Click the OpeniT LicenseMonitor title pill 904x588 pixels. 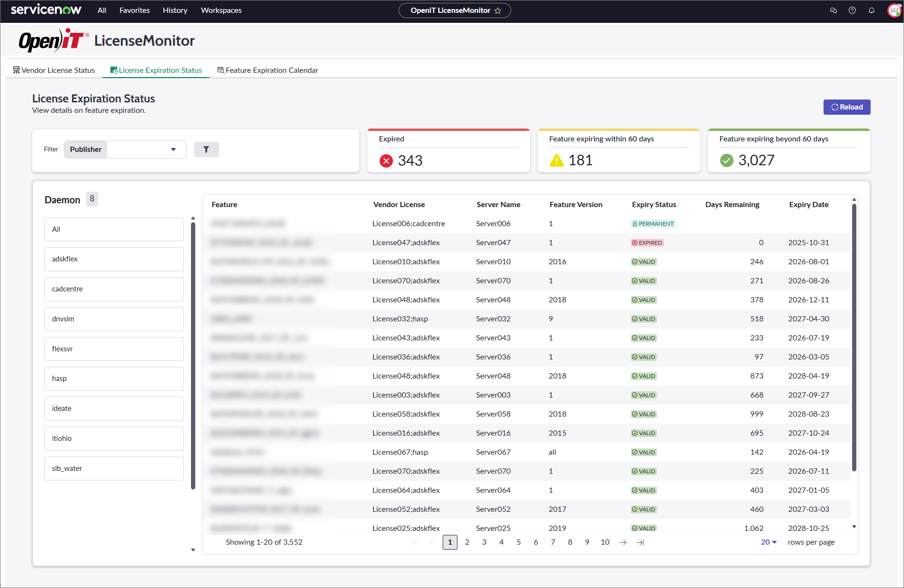pyautogui.click(x=454, y=10)
